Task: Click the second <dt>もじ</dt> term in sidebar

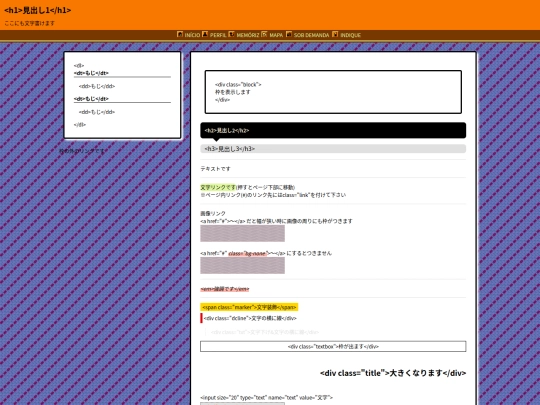Action: (x=91, y=99)
